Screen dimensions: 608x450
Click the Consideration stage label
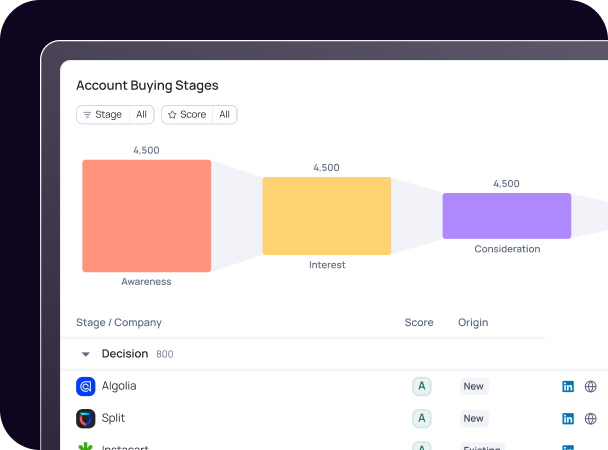(507, 249)
